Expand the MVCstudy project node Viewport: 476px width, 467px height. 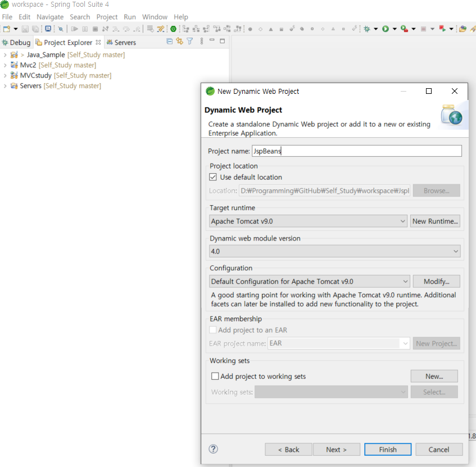coord(5,76)
